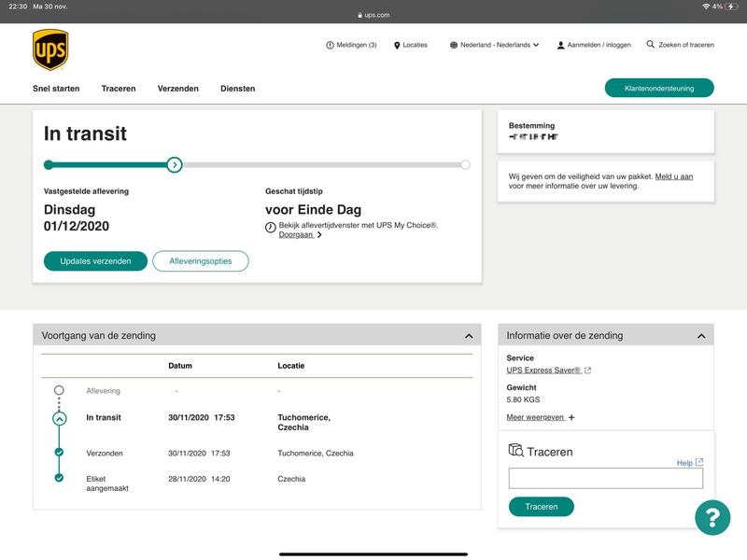Screen dimensions: 747x560
Task: Click the arrow after Doorgaan
Action: click(319, 235)
